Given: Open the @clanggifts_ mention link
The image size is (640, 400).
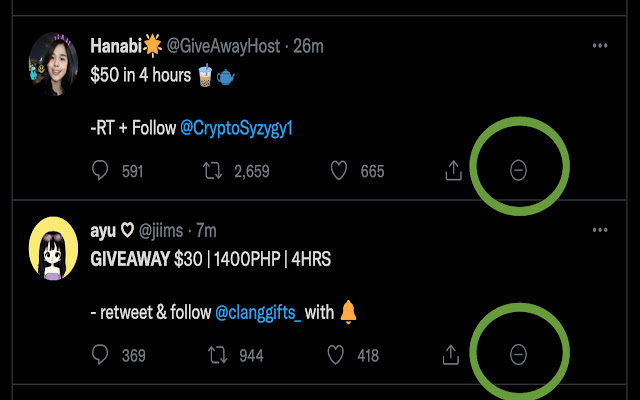Looking at the screenshot, I should pos(259,313).
